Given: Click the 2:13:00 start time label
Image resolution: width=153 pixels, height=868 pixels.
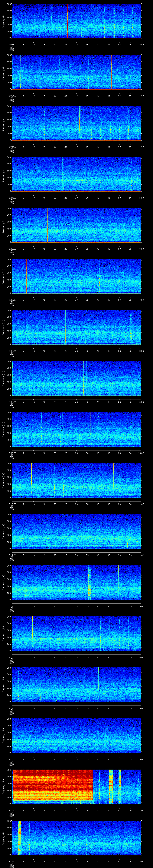Looking at the screenshot, I should [x=12, y=657].
